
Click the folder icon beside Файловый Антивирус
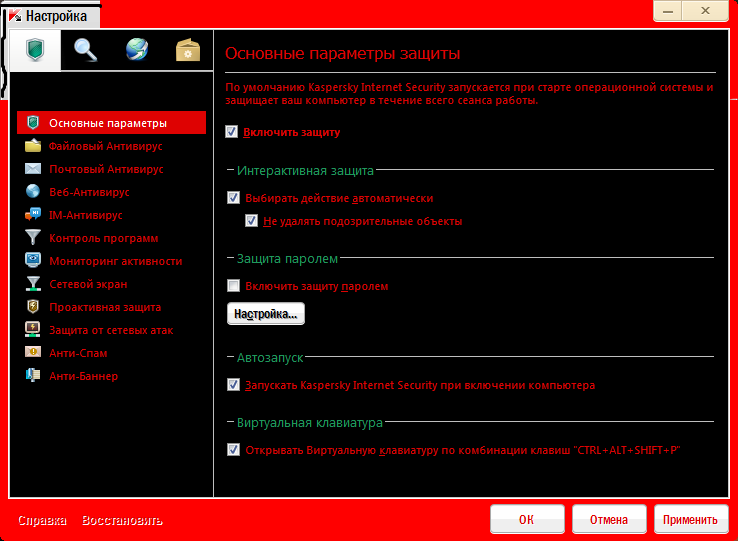tap(33, 146)
